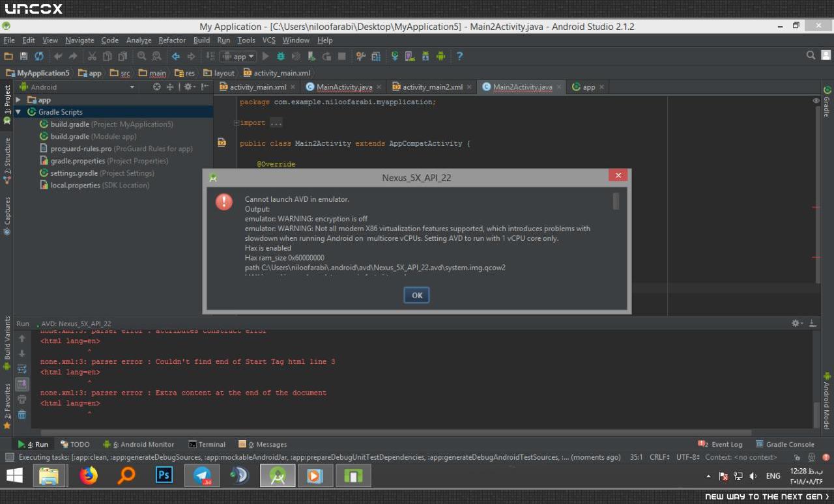Start debugging with the bug icon
Viewport: 834px width, 504px height.
tap(281, 57)
